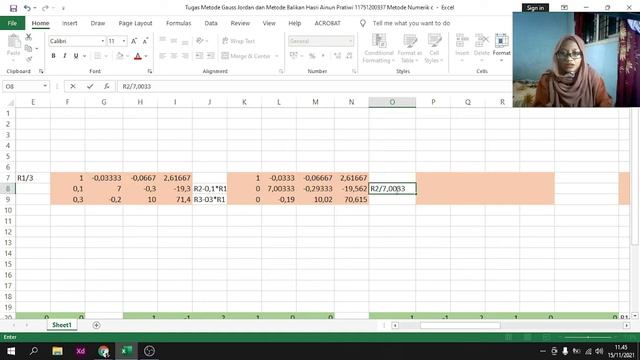The width and height of the screenshot is (640, 360).
Task: Switch to the Formulas tab
Action: click(178, 23)
